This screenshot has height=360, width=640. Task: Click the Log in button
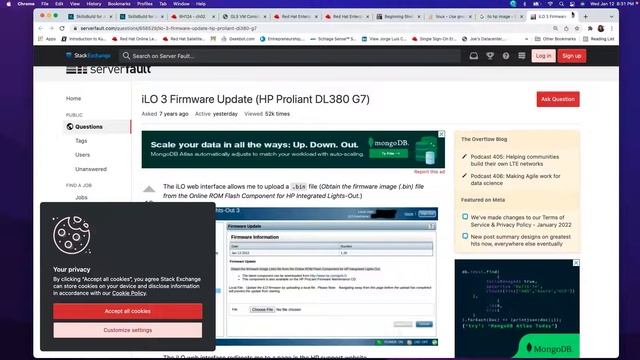pyautogui.click(x=543, y=56)
